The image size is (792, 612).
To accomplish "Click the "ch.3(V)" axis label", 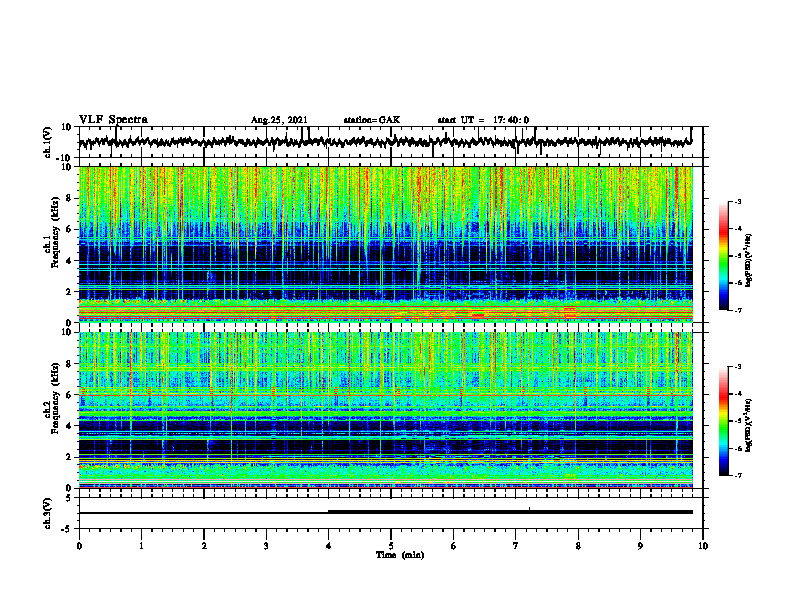I will [47, 513].
